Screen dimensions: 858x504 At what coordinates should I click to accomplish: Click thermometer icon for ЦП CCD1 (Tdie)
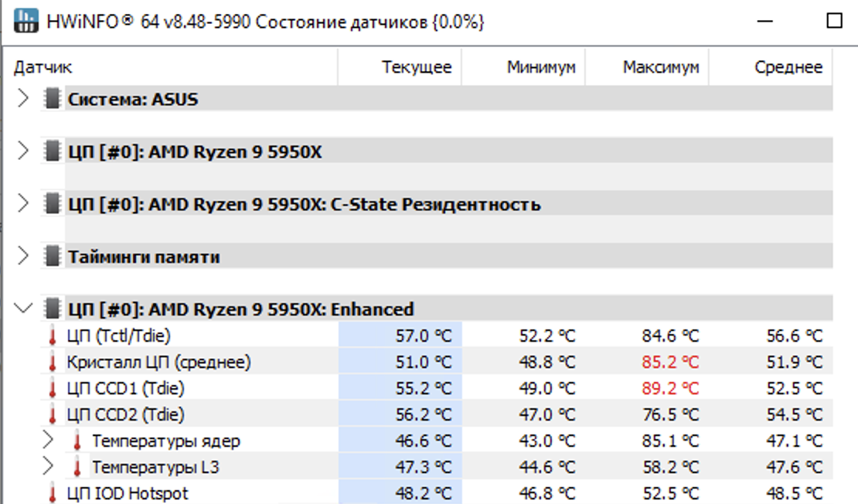(53, 388)
